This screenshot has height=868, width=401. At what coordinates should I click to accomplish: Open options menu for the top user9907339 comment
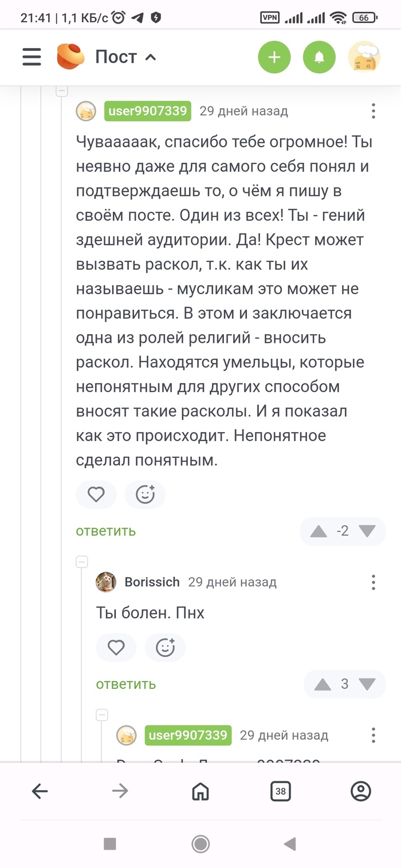click(x=373, y=111)
